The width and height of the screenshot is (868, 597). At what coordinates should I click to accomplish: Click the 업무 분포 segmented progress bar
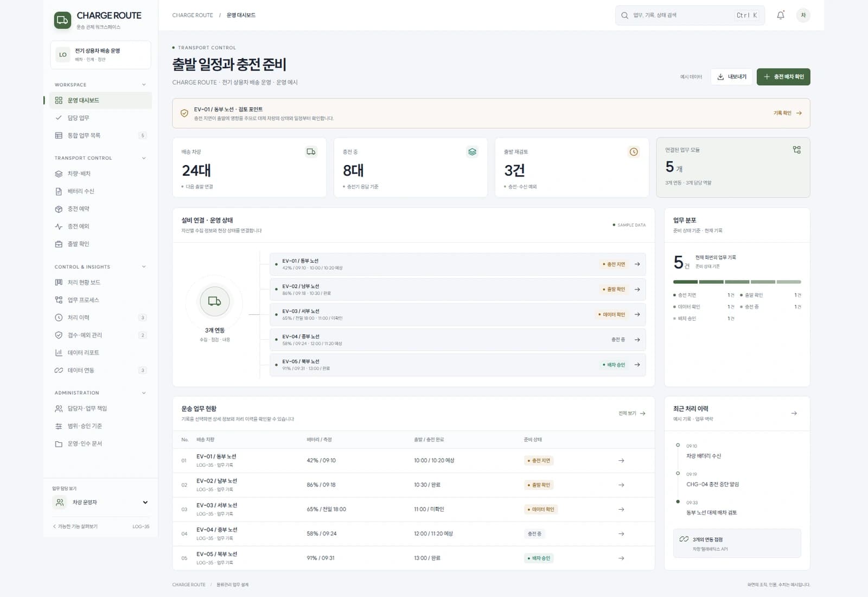click(x=737, y=282)
